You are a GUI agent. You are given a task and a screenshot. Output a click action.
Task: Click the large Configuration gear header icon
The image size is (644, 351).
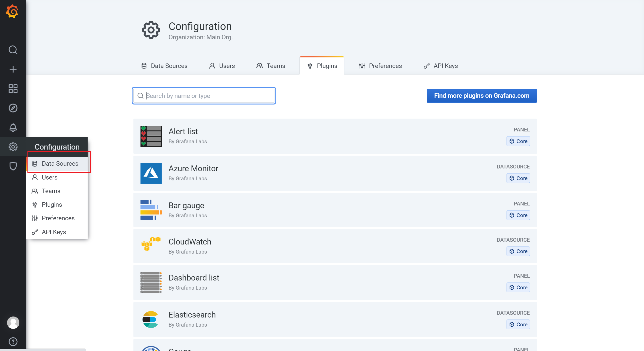151,30
